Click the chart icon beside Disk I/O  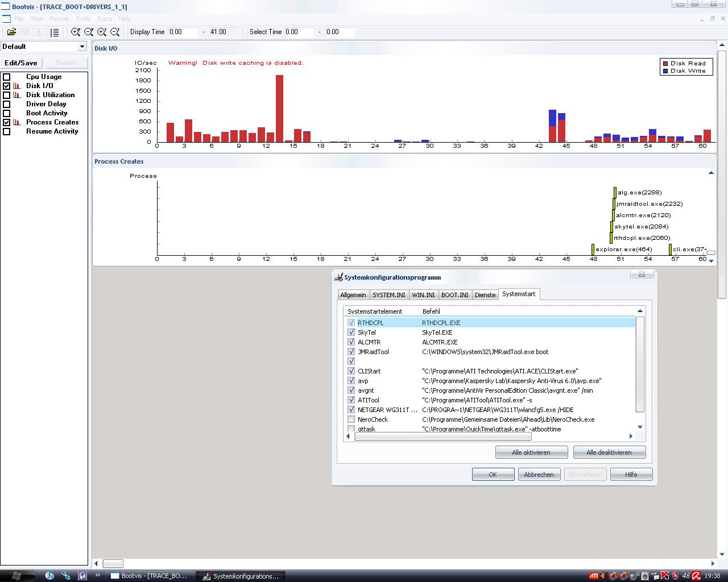click(x=17, y=86)
